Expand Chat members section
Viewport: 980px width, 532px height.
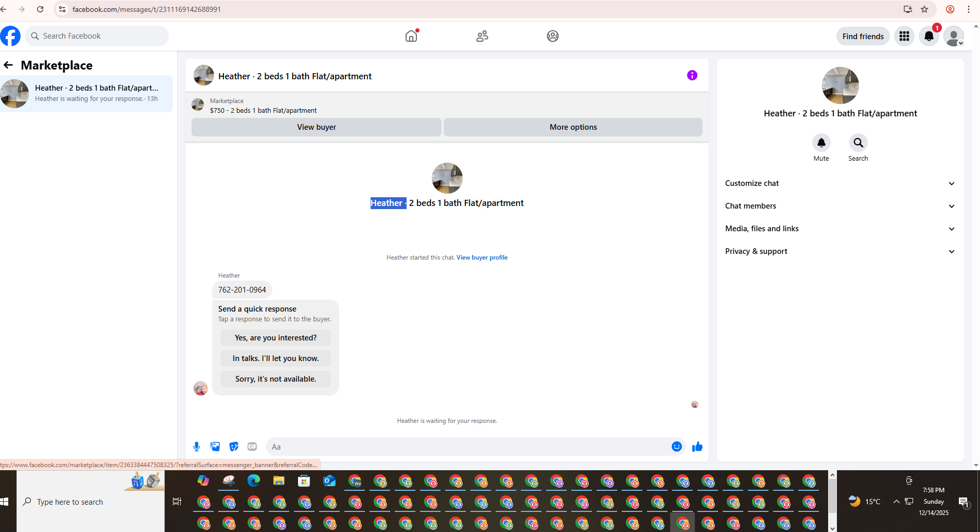(840, 206)
